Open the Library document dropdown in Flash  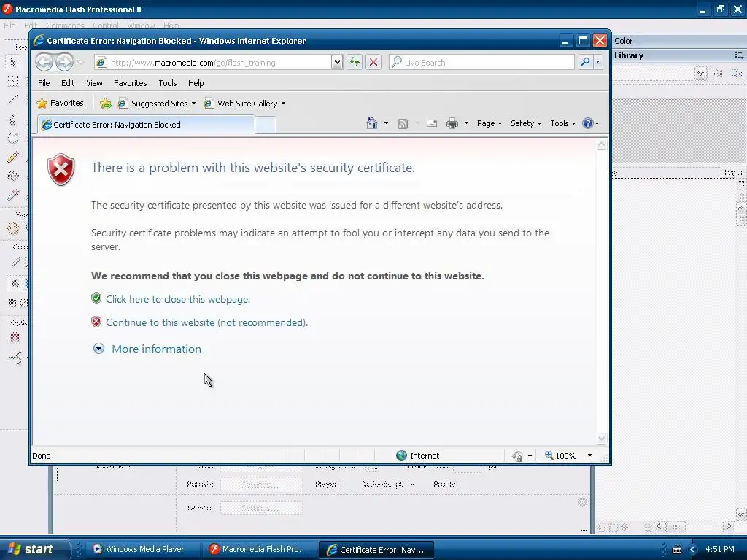(x=700, y=74)
